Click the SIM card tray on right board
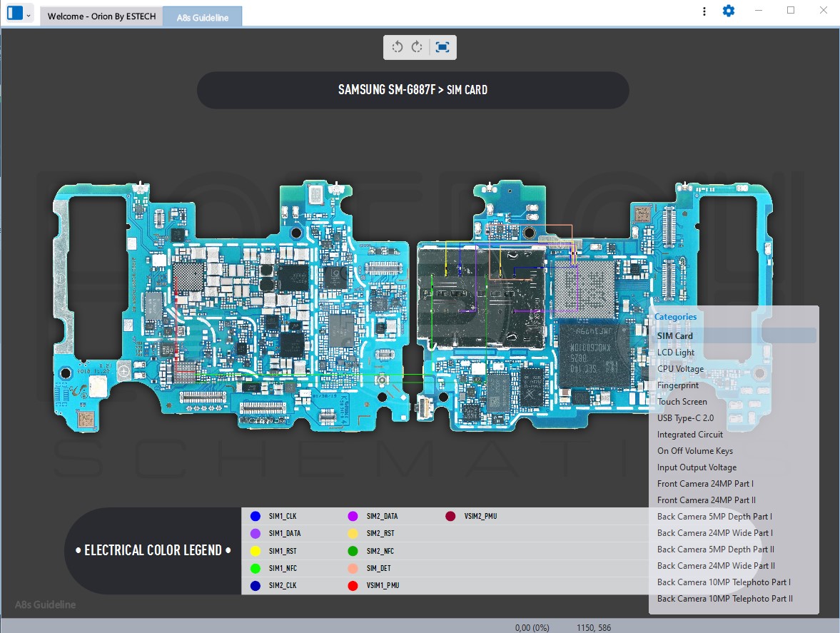 pyautogui.click(x=480, y=295)
